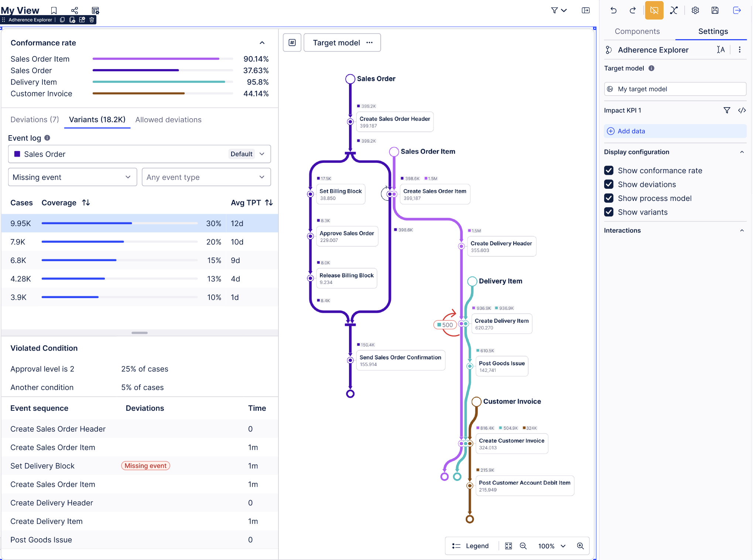Image resolution: width=753 pixels, height=560 pixels.
Task: Click the zoom in magnifier icon
Action: 580,546
